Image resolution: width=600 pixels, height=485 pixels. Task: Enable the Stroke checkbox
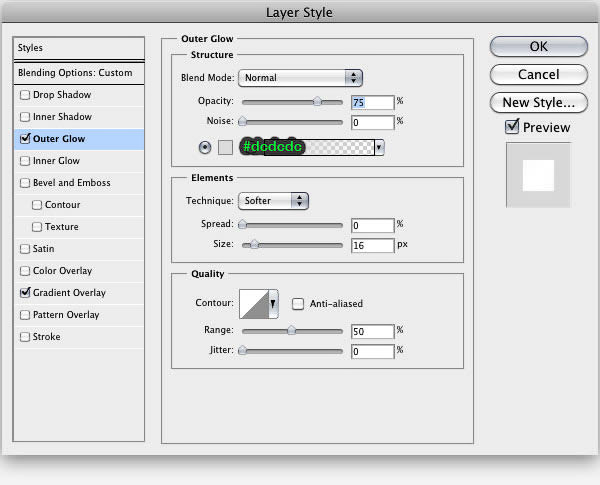(x=25, y=337)
